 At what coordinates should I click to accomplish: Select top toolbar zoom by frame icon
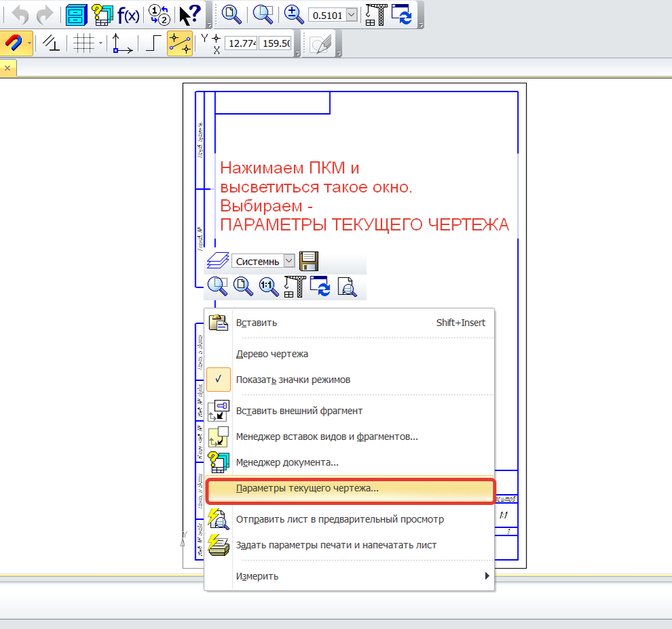tap(262, 14)
